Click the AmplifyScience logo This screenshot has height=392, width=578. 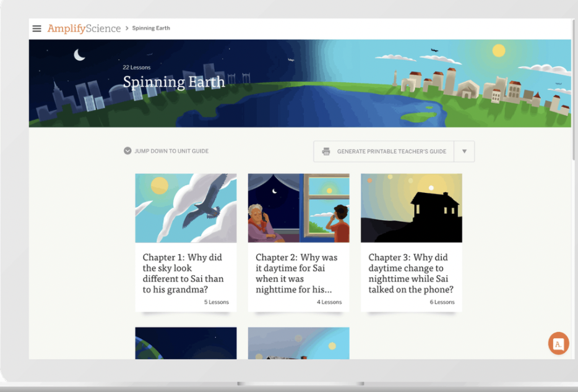(x=84, y=28)
